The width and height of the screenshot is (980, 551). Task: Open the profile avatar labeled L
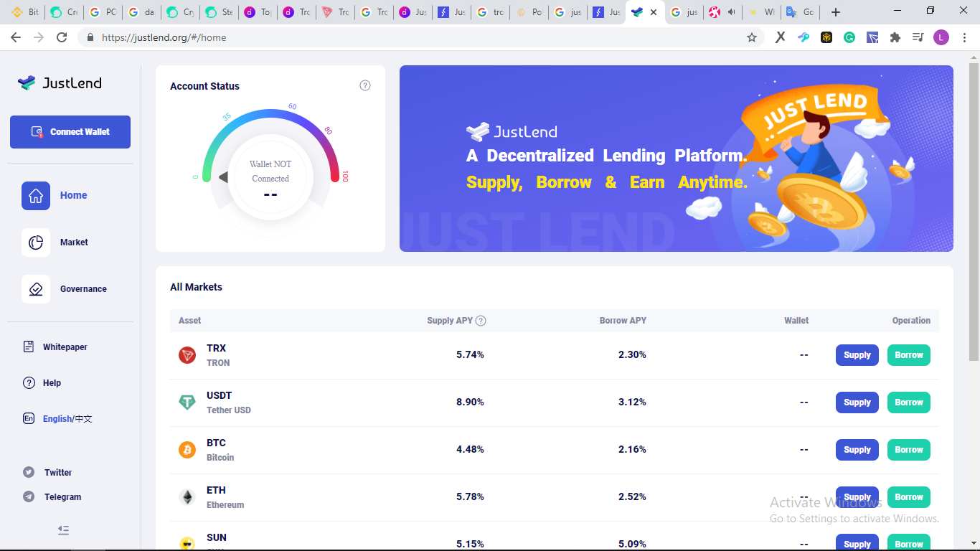point(941,37)
